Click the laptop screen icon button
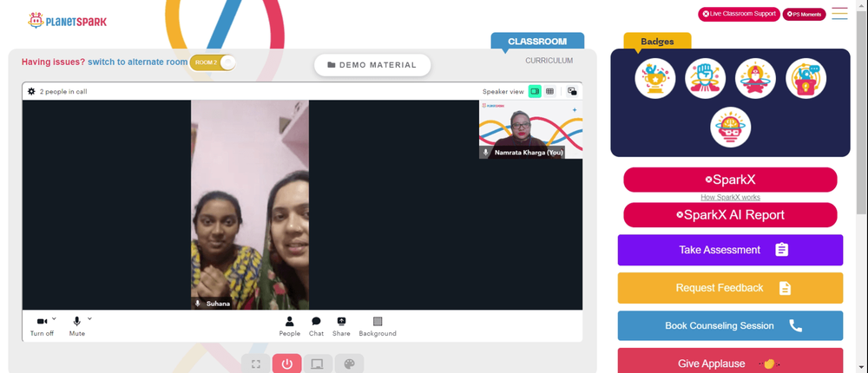Image resolution: width=868 pixels, height=373 pixels. click(318, 364)
